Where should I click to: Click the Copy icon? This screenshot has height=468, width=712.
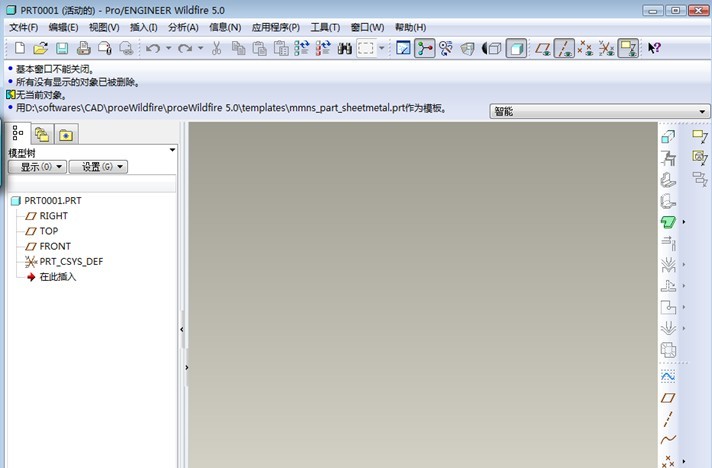[x=238, y=48]
